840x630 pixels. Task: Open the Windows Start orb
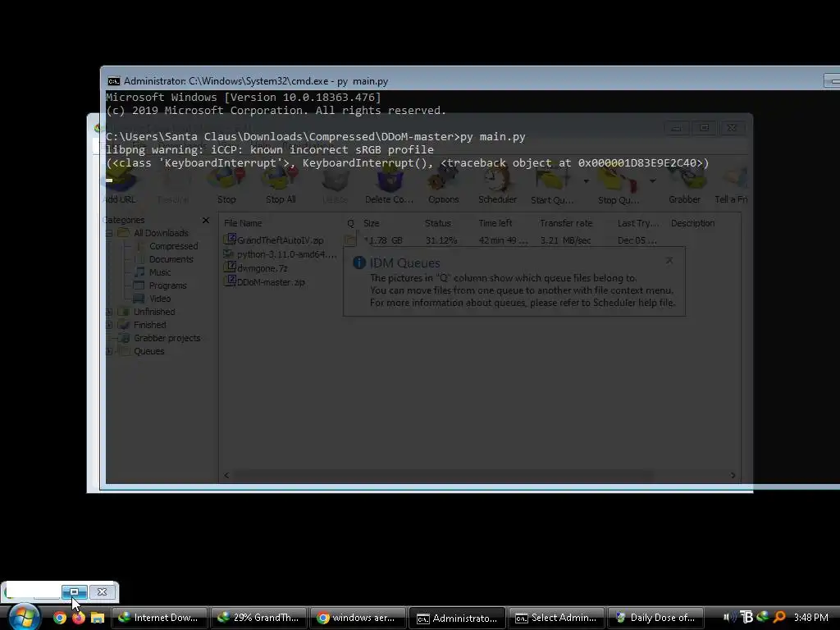(x=23, y=617)
